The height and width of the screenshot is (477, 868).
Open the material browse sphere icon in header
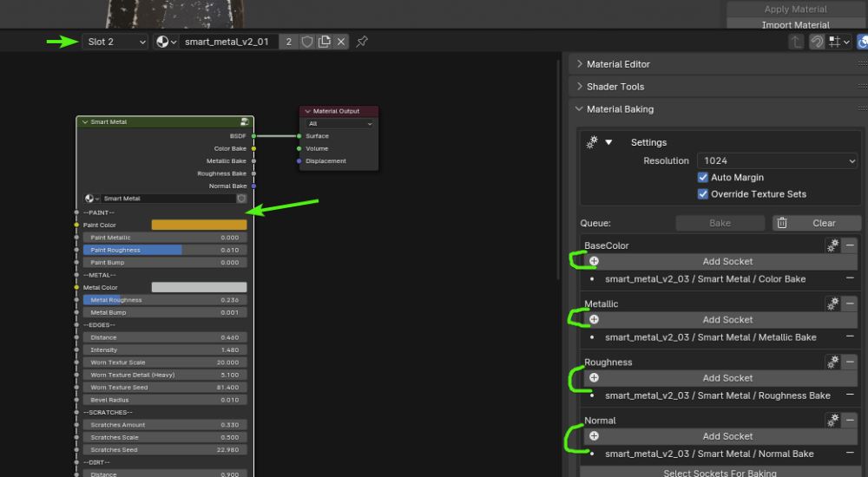click(x=166, y=42)
